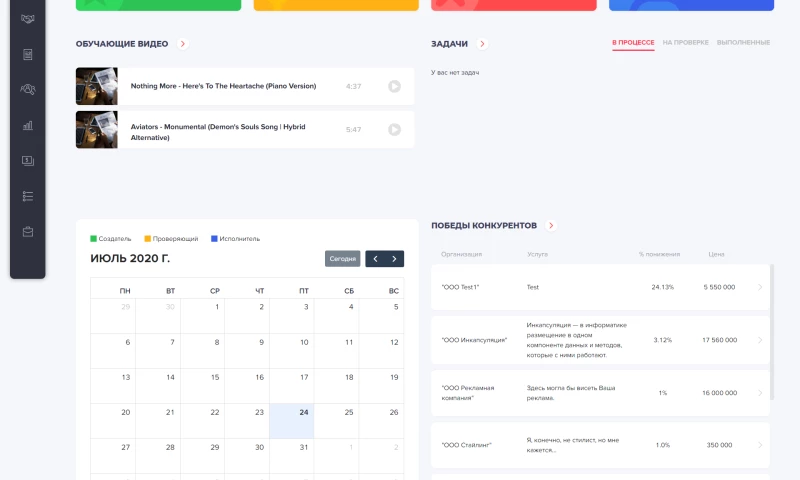Screen dimensions: 800x480
Task: Expand the Победы конкурентов section arrow
Action: click(551, 225)
